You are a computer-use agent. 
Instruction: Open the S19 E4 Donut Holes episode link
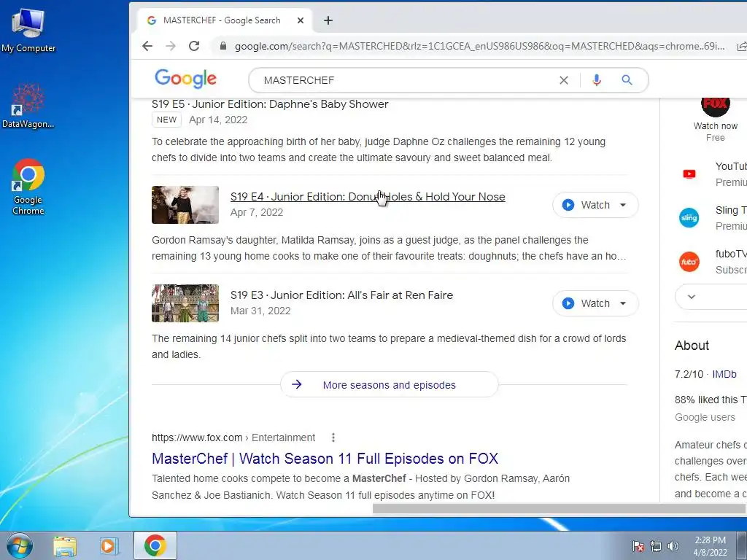pos(368,197)
